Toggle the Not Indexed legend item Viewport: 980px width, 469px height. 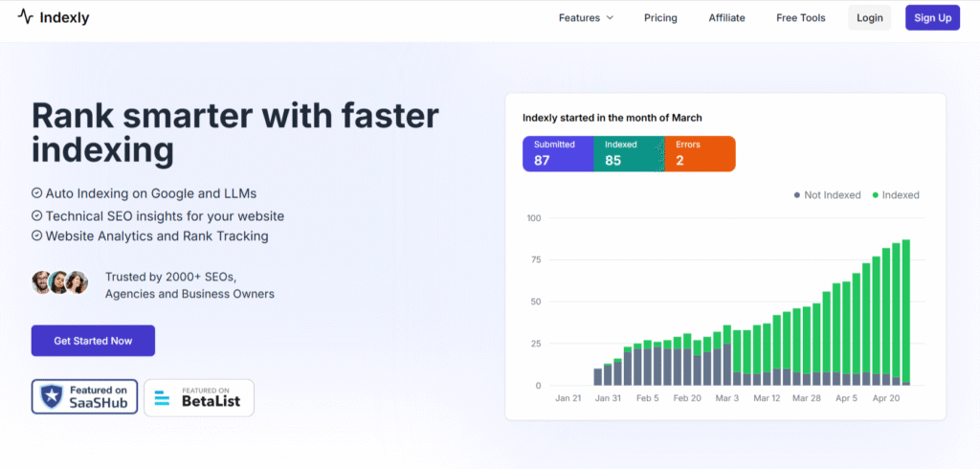pyautogui.click(x=827, y=195)
